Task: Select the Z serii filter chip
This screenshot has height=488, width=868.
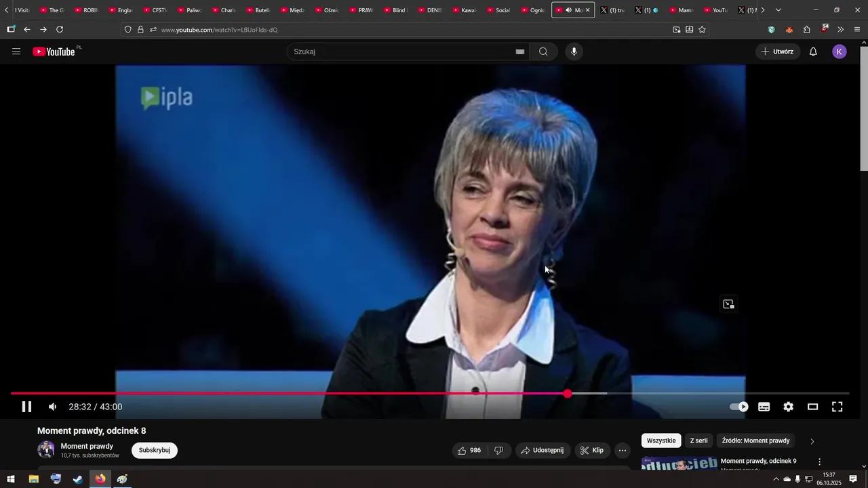Action: click(x=698, y=441)
